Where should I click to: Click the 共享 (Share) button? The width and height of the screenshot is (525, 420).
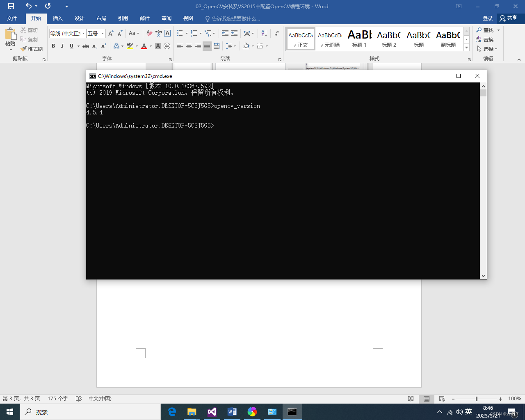click(508, 18)
